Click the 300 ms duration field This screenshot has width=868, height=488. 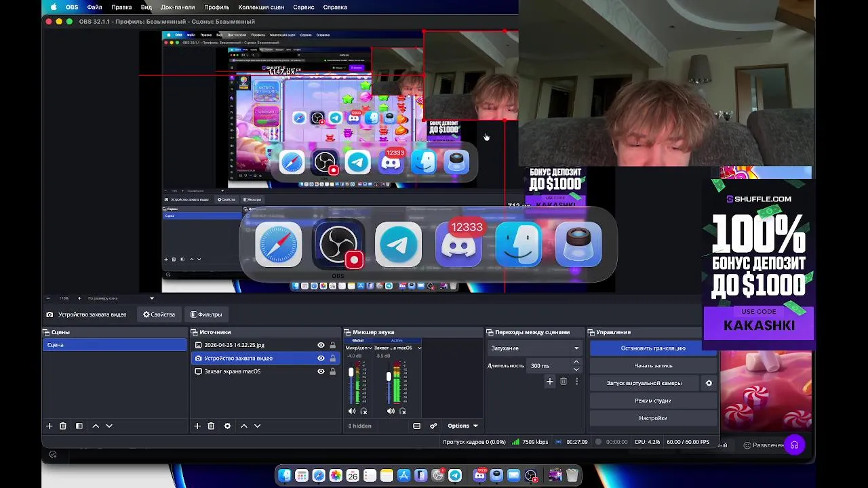click(549, 366)
